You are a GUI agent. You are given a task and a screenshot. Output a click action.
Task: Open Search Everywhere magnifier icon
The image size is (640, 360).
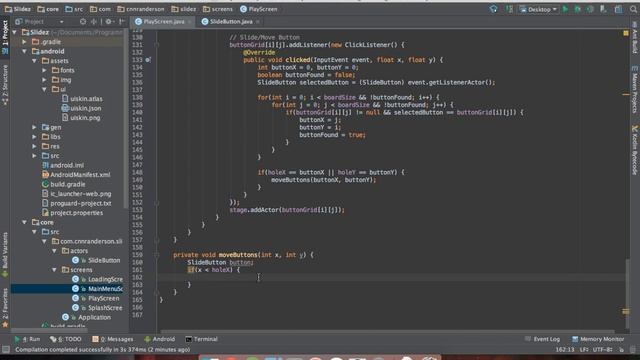click(x=633, y=9)
